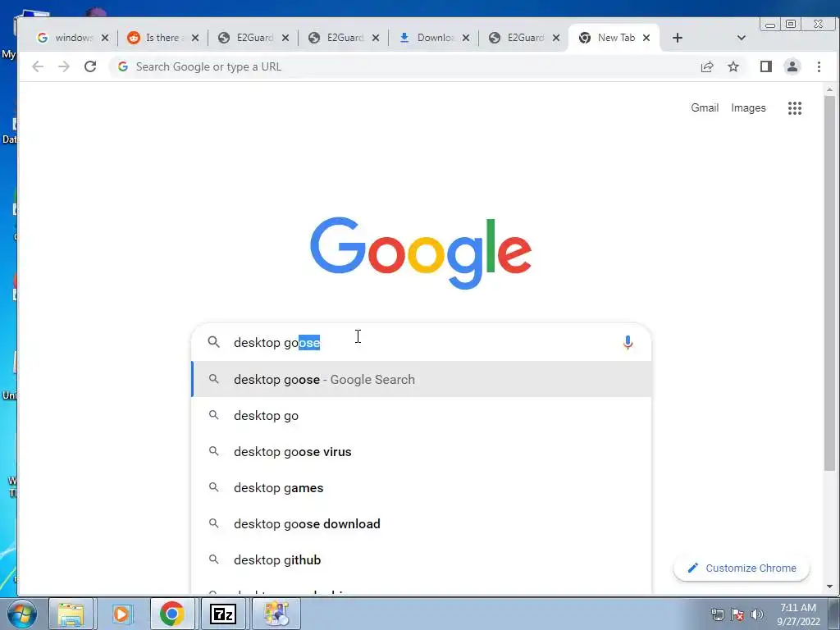Open the volume speaker tray icon
Viewport: 840px width, 630px height.
click(x=757, y=614)
